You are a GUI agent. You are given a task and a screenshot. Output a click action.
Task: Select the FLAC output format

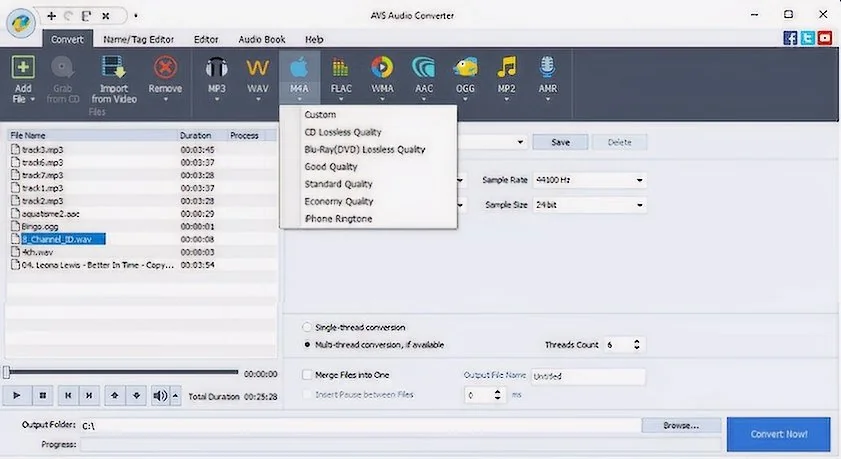point(341,75)
